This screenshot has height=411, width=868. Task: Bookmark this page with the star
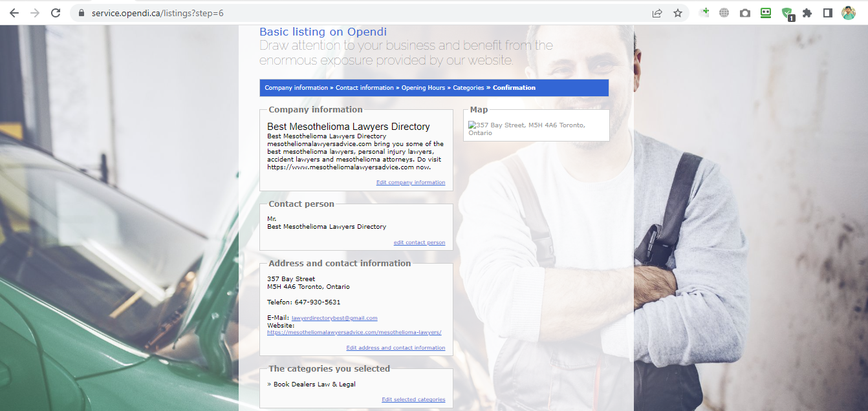[678, 13]
